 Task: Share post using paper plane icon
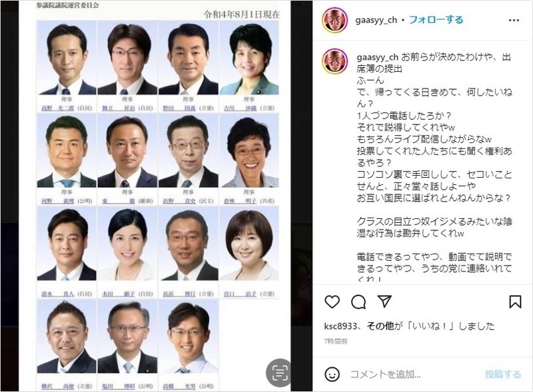point(384,301)
